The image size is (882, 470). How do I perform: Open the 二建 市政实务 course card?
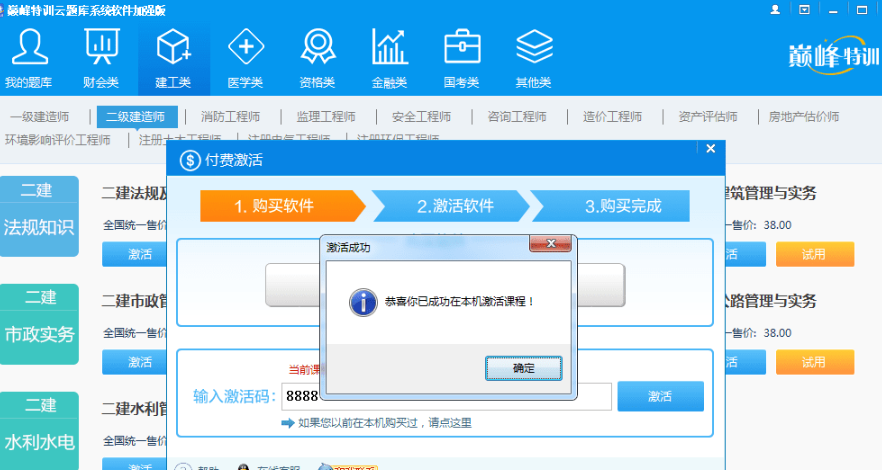coord(39,324)
